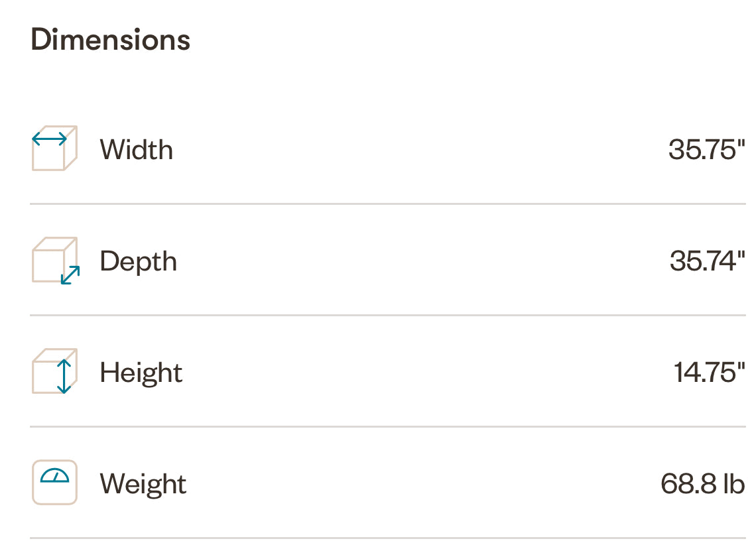The width and height of the screenshot is (756, 551).
Task: Select the Dimensions section heading
Action: tap(111, 40)
